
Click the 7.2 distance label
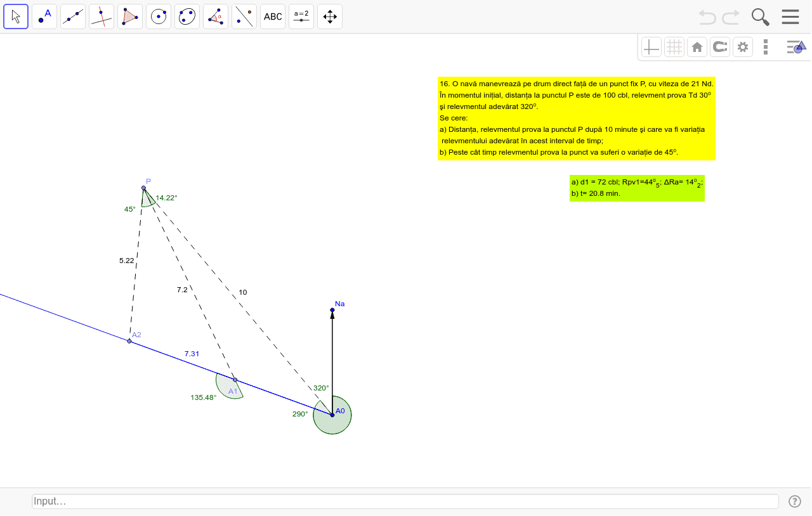pos(182,290)
